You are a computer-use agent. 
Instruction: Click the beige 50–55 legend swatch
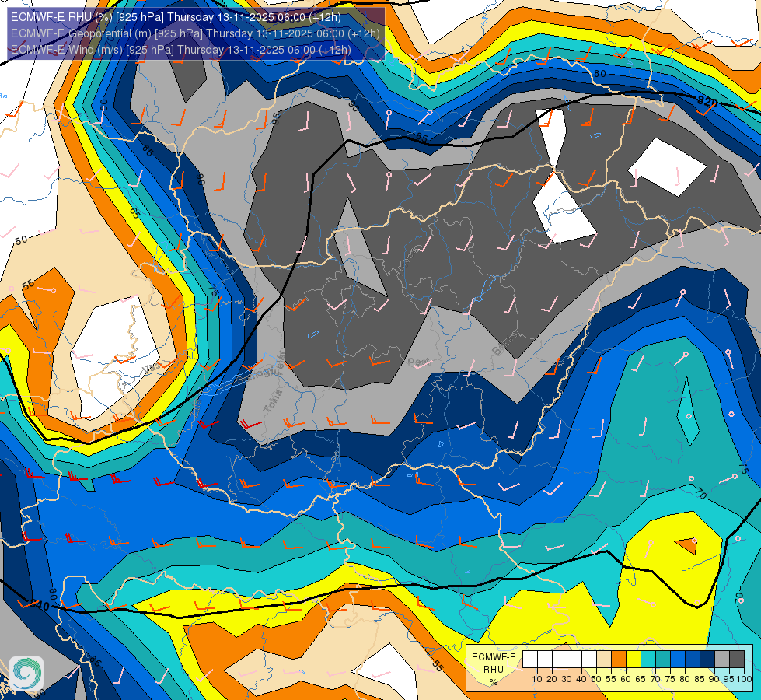click(604, 660)
